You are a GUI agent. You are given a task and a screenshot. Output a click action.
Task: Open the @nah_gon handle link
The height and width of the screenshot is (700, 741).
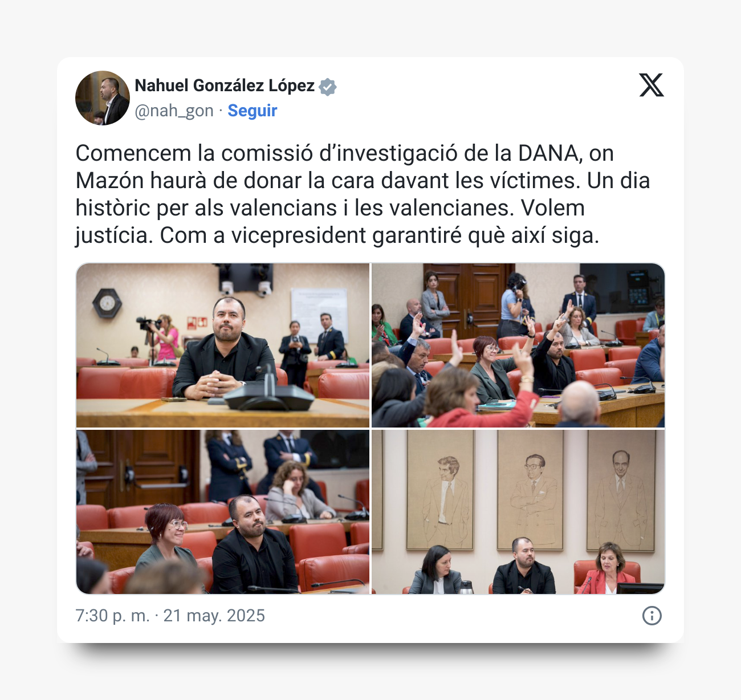(x=174, y=111)
